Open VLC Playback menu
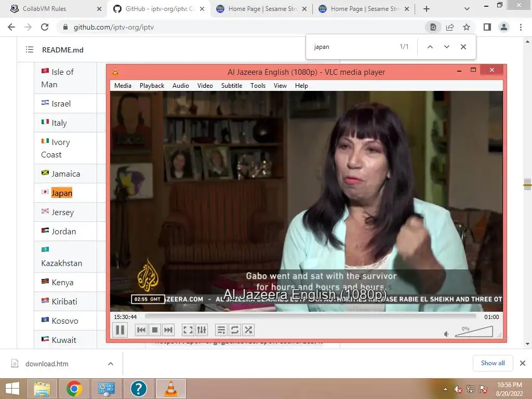The height and width of the screenshot is (399, 532). [x=152, y=86]
